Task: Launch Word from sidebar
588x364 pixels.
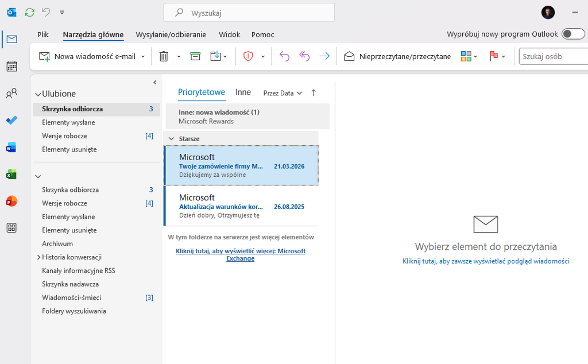Action: point(11,148)
